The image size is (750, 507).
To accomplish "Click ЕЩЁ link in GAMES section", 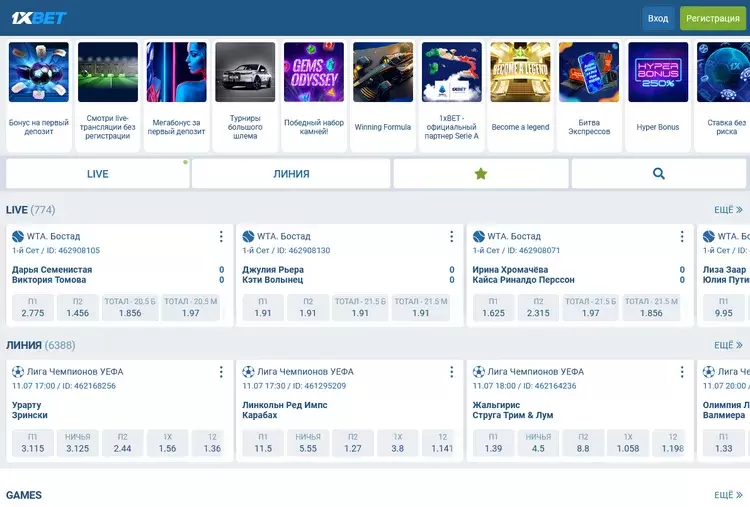I will [x=728, y=495].
